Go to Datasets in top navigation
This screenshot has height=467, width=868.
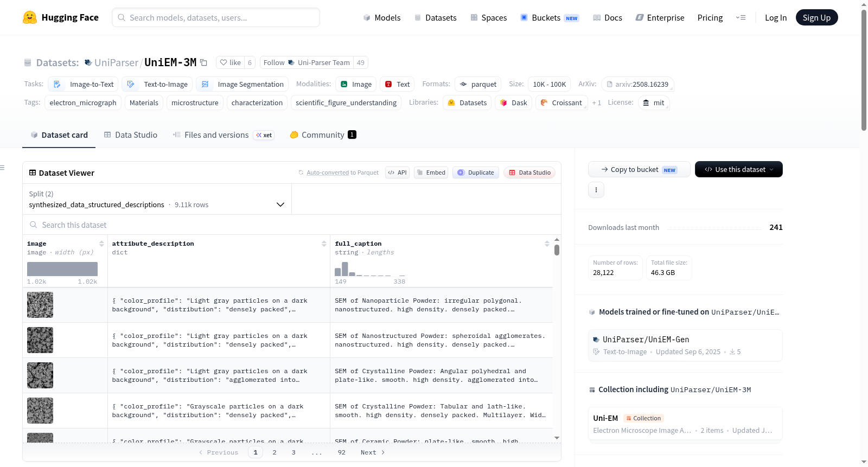click(x=436, y=18)
